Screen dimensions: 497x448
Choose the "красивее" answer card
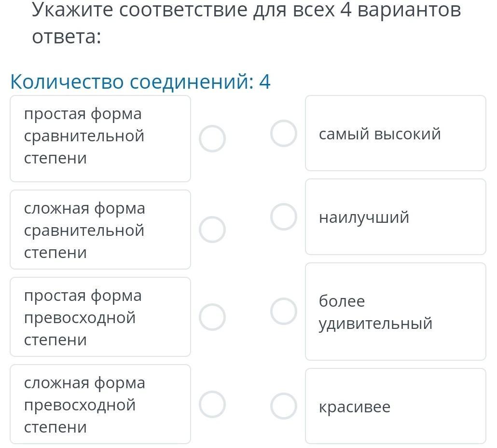coord(395,406)
